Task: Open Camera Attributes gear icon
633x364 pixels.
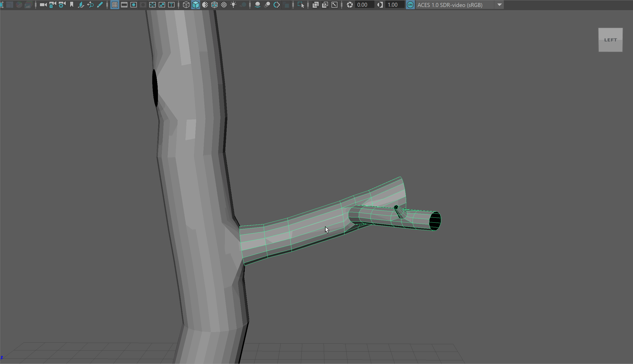Action: [x=62, y=5]
